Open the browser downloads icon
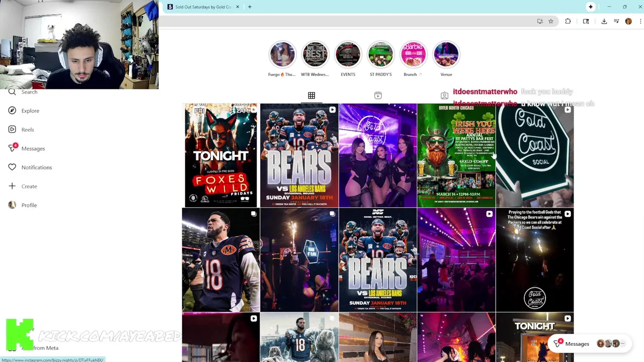The image size is (644, 362). coord(604,21)
